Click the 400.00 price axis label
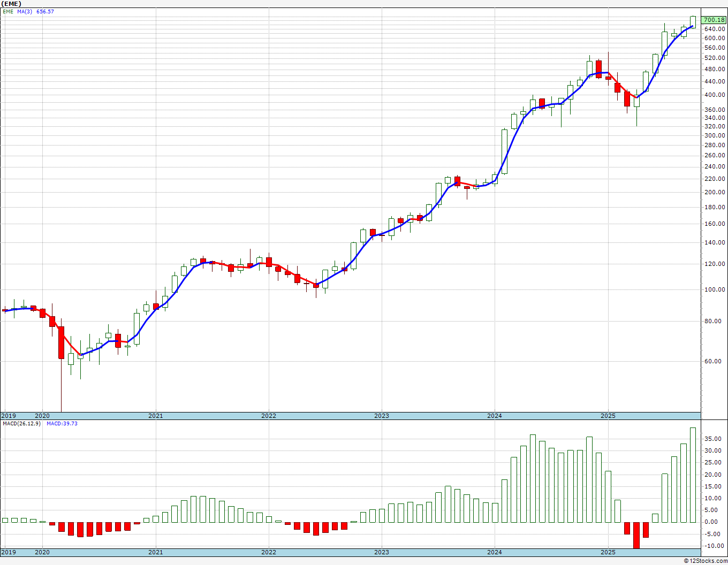This screenshot has width=728, height=565. click(715, 95)
